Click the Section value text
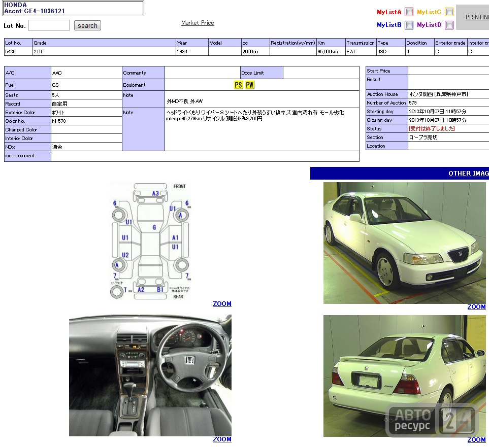Screen dimensions: 489x448 pyautogui.click(x=423, y=137)
